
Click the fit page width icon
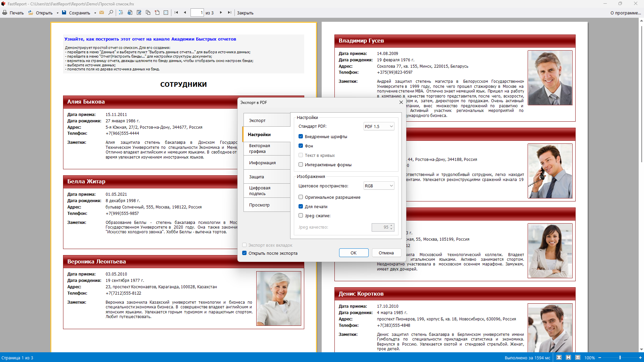pos(559,358)
